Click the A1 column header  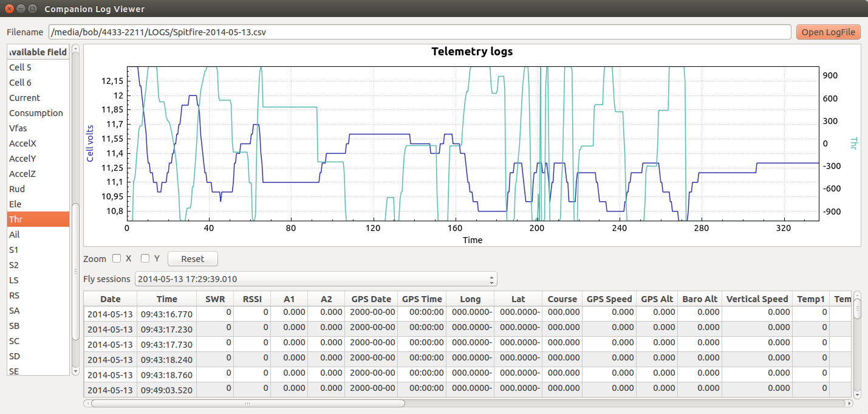289,298
